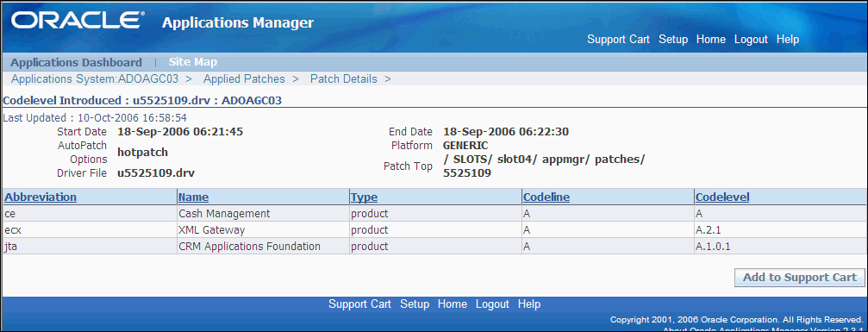Sort table by Codeline column
The image size is (868, 332).
point(546,197)
